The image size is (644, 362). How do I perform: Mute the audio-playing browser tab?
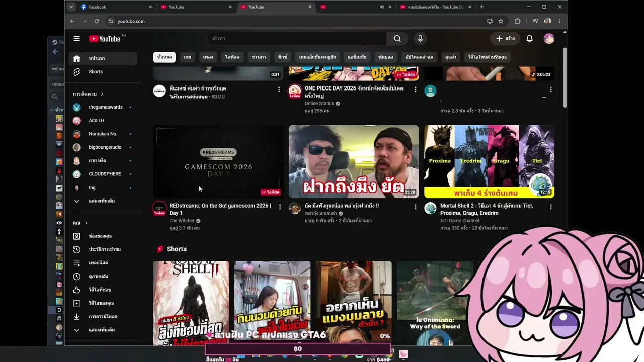382,7
